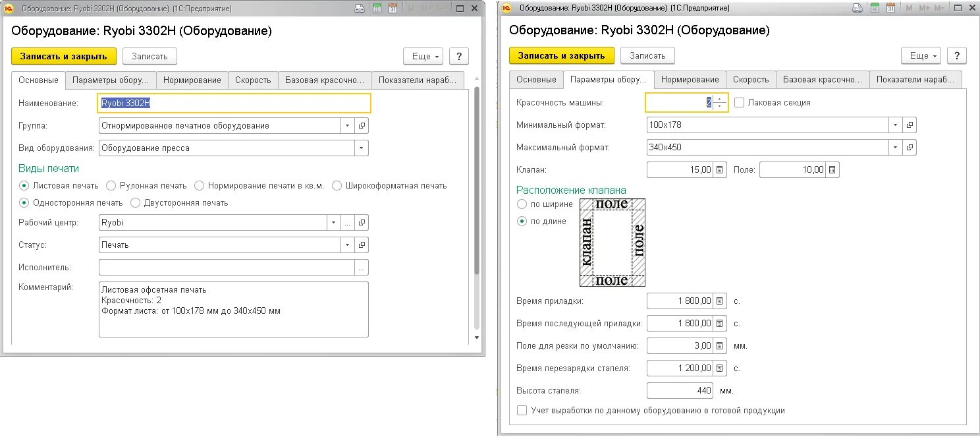Open the Максимальный формат linked-item icon
The image size is (980, 439).
[910, 148]
